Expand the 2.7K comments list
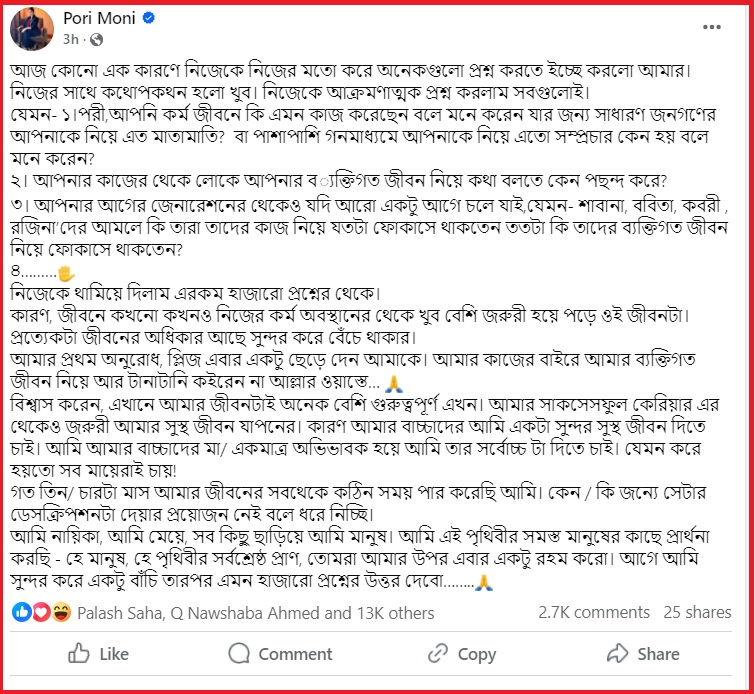755x694 pixels. pyautogui.click(x=594, y=612)
